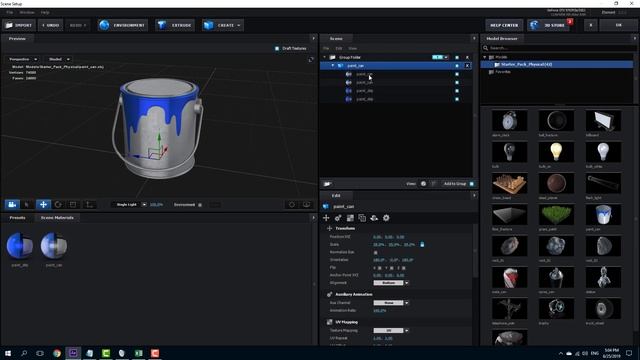Click the UV mapping checker icon in Edit toolbar

tap(350, 218)
